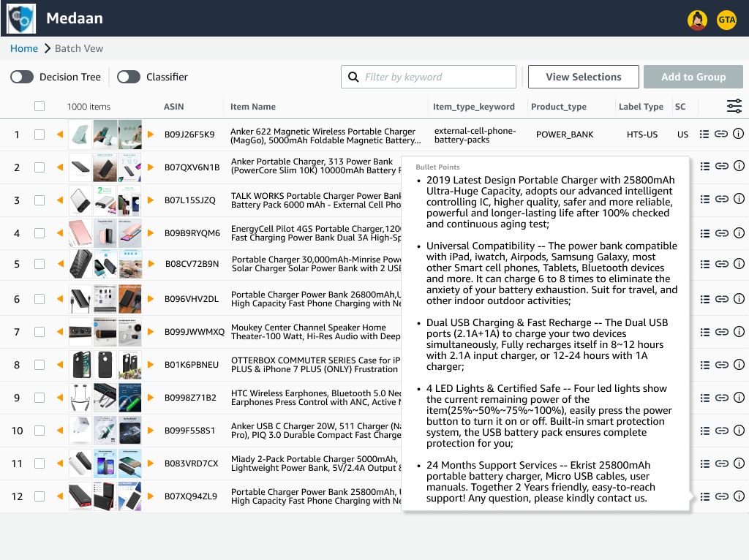Show previous image for row B09J26F5K9
Screen dimensions: 749x560
point(60,135)
